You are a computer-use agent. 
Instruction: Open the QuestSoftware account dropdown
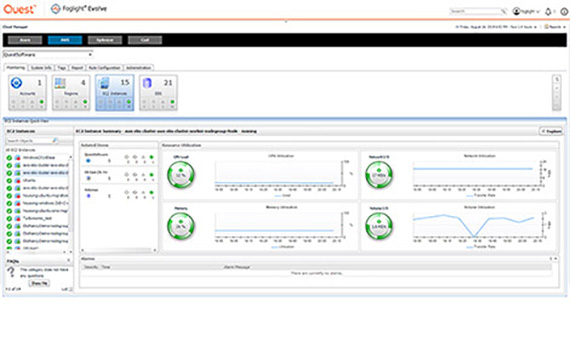tap(48, 55)
